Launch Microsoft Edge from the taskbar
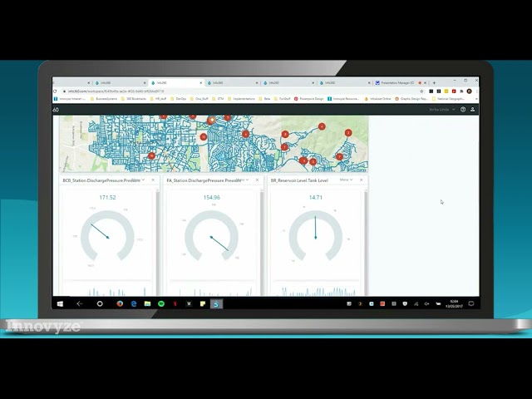Viewport: 532px width, 399px height. point(134,303)
